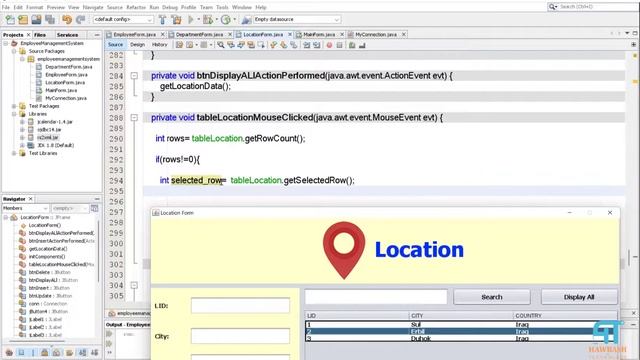Click the New Project toolbar icon
The width and height of the screenshot is (640, 360).
(23, 19)
